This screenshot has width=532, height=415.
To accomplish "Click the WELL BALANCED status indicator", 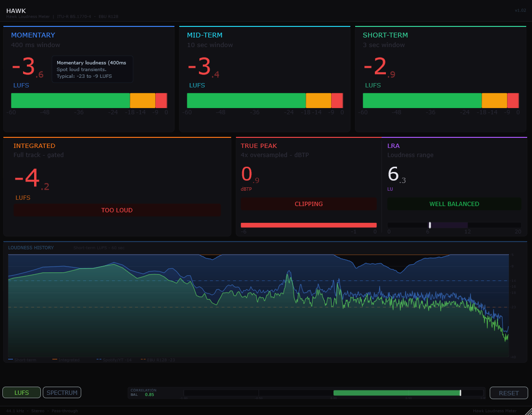I will click(x=454, y=204).
